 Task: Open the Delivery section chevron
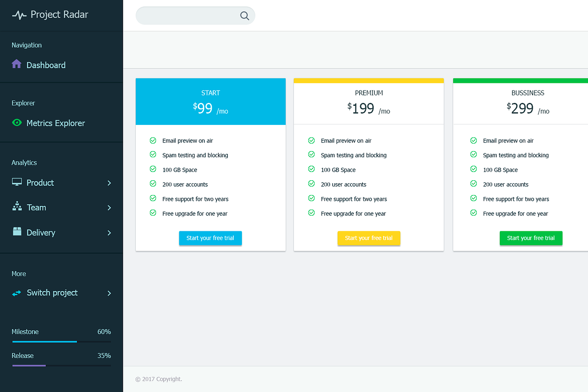click(109, 232)
